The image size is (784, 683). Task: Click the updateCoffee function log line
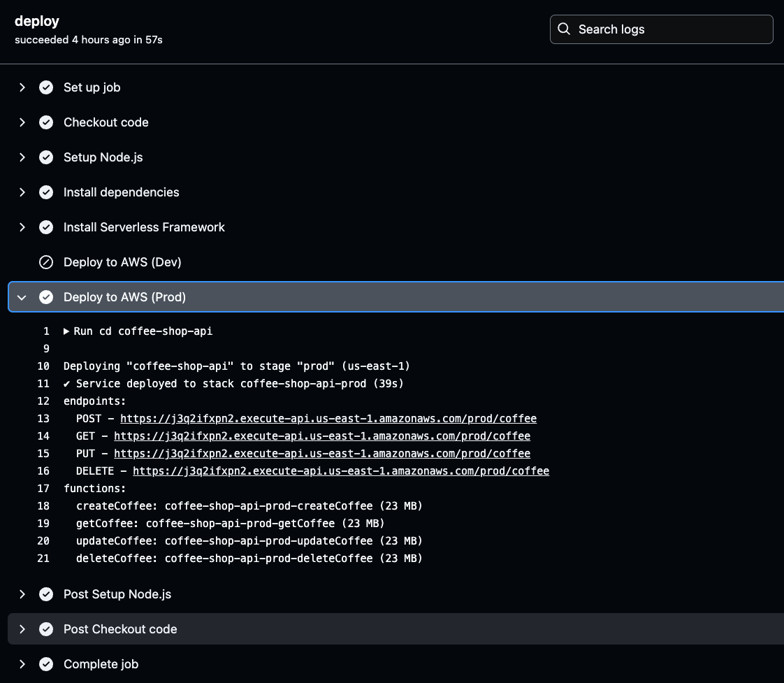[x=249, y=541]
